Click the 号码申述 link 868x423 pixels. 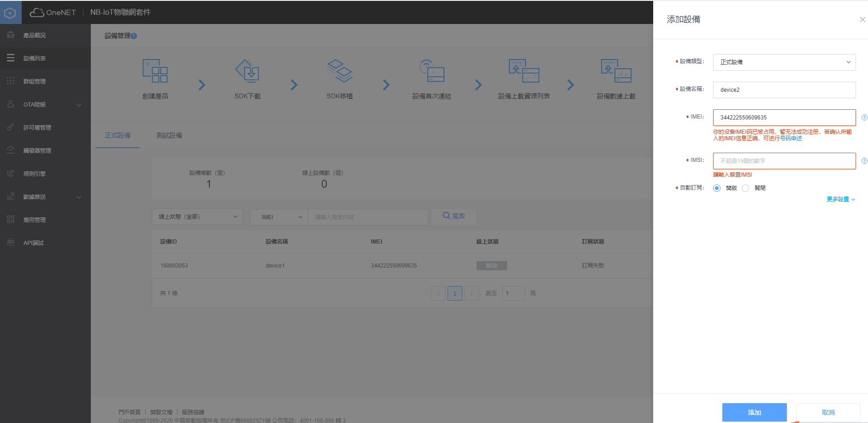[x=791, y=138]
